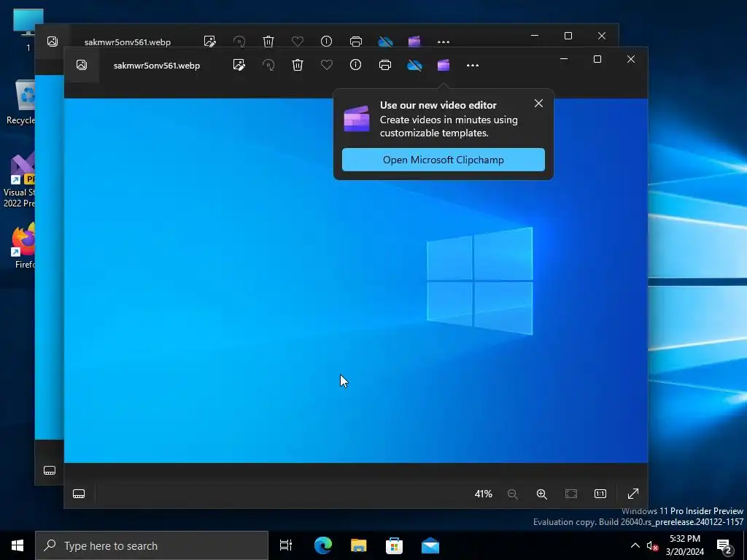Image resolution: width=747 pixels, height=560 pixels.
Task: Click OneDrive icon in back Photos window
Action: 385,42
